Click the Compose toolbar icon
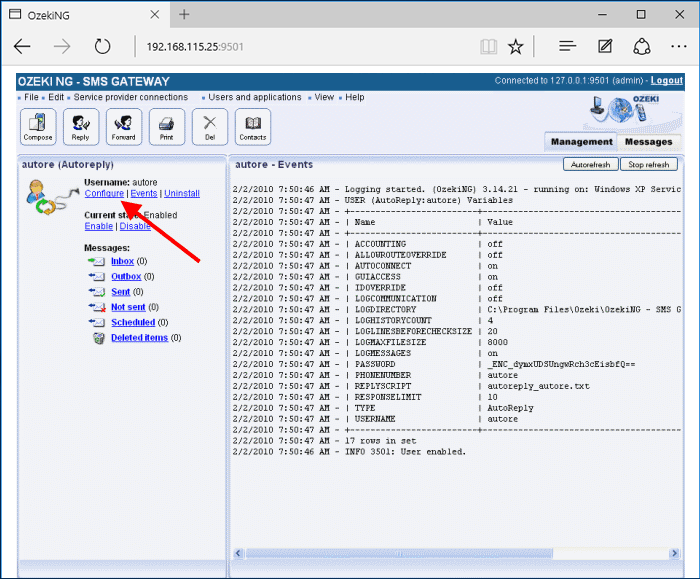Image resolution: width=700 pixels, height=579 pixels. click(38, 127)
